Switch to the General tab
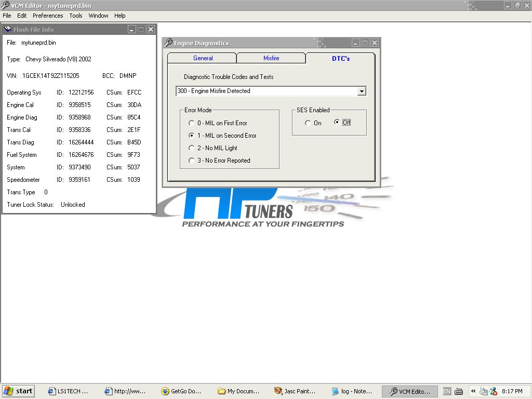 tap(203, 58)
